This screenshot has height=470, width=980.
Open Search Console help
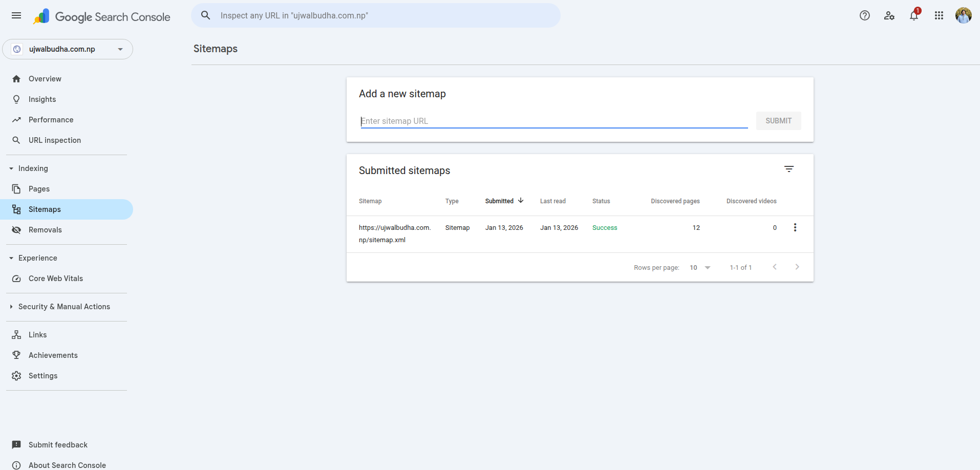coord(865,15)
